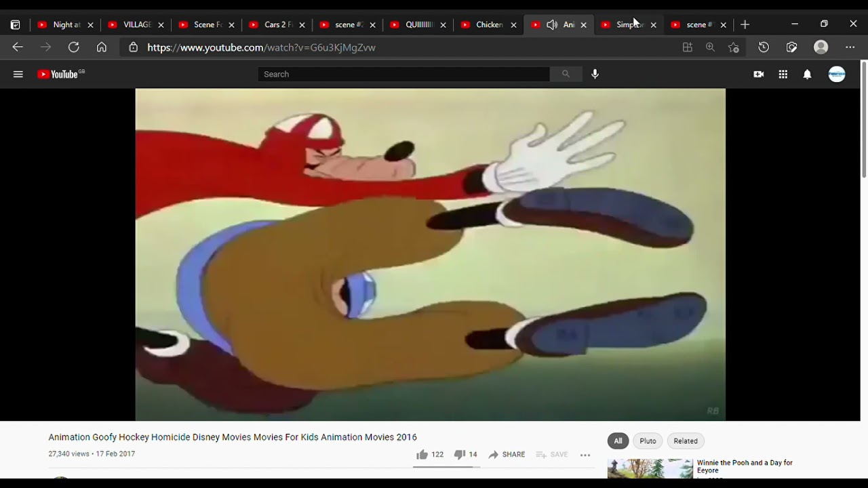
Task: Open the installed app icon in address bar
Action: coord(688,47)
